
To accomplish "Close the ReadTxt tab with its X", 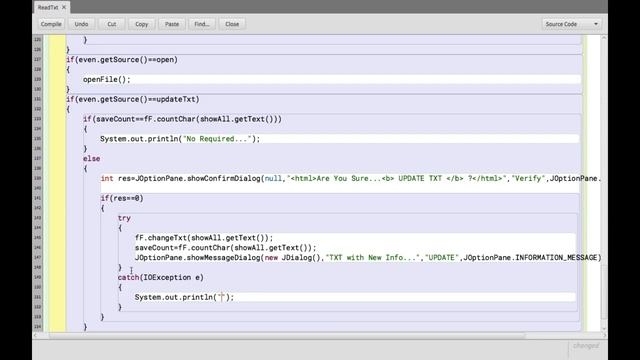I will [64, 7].
